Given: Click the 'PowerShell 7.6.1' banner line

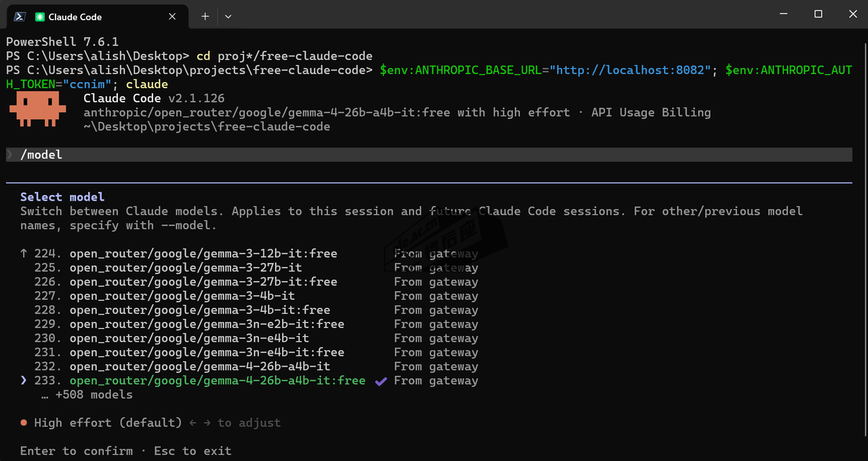Looking at the screenshot, I should tap(62, 42).
